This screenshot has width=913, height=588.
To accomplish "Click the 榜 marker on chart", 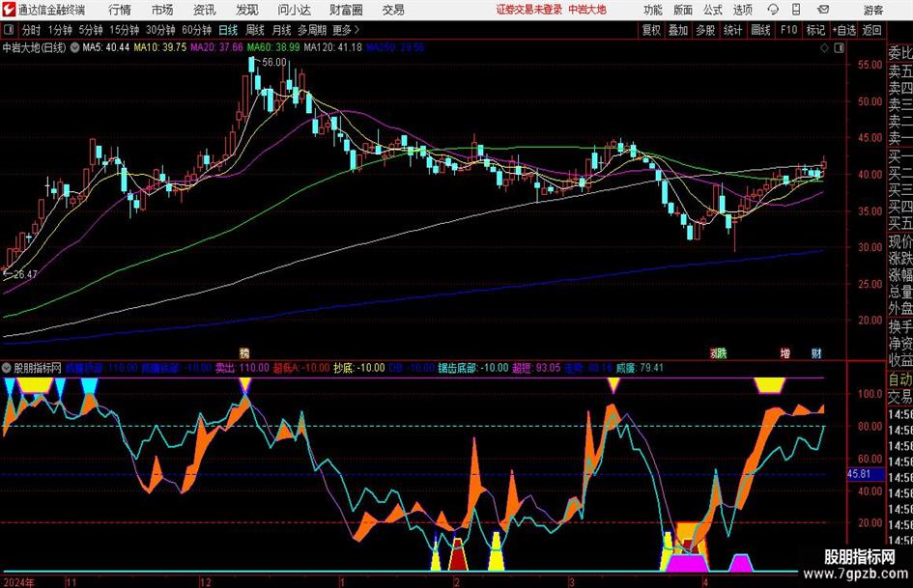I will [244, 353].
